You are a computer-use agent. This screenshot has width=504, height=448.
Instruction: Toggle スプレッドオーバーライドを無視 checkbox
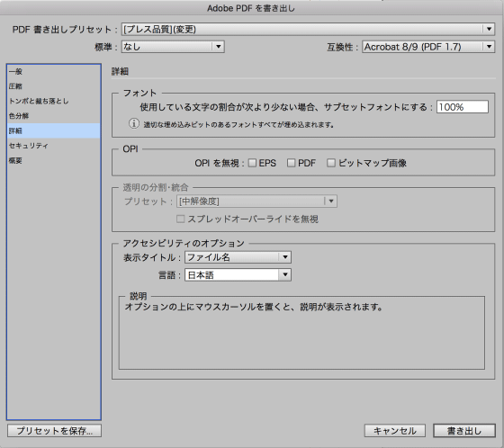(x=181, y=220)
